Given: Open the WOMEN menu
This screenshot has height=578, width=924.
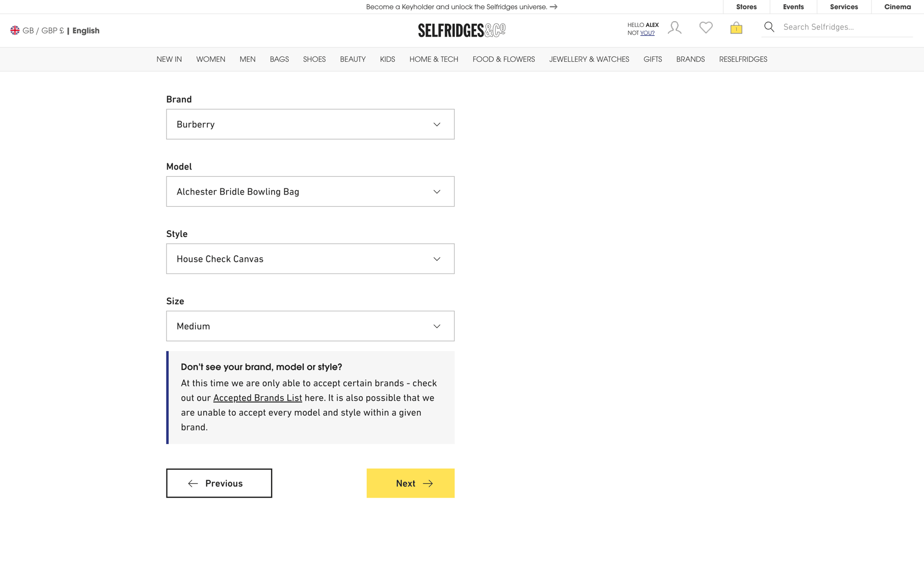Looking at the screenshot, I should point(211,59).
